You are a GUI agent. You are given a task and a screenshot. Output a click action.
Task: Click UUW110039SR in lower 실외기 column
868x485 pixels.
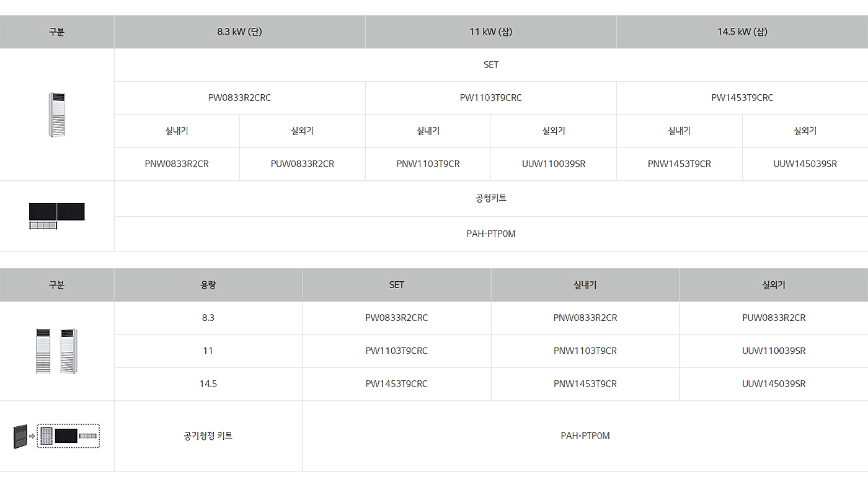pyautogui.click(x=774, y=351)
